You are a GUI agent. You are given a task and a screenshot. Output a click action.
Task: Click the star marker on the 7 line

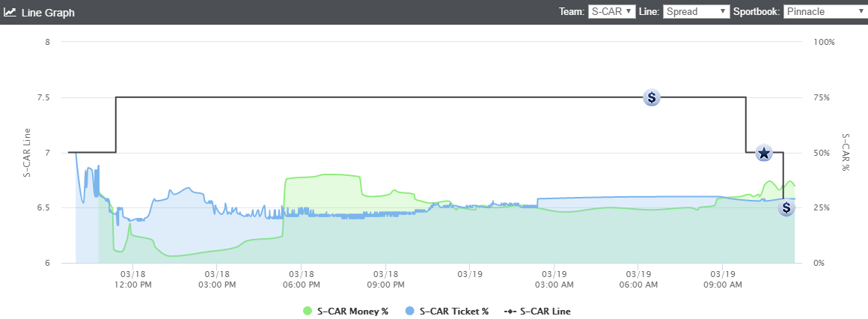point(763,153)
